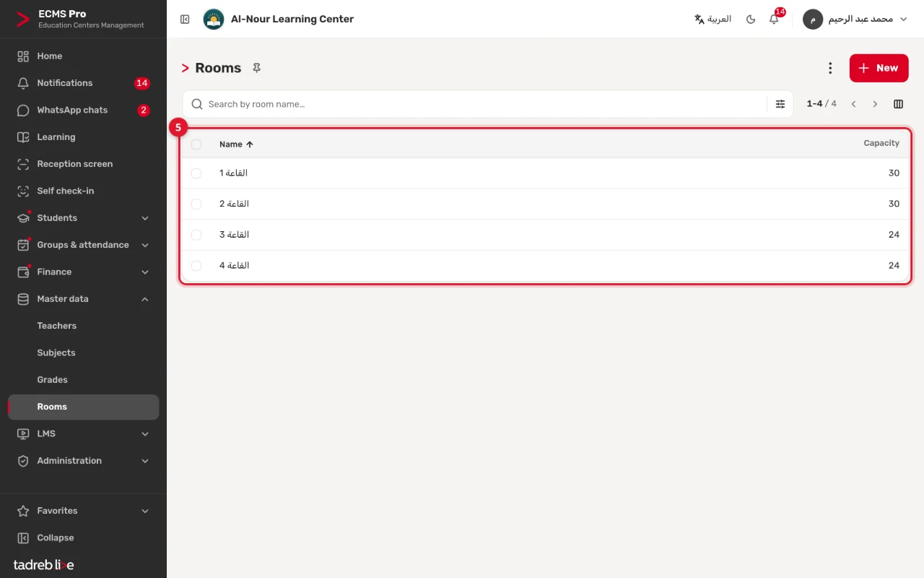Expand the Finance menu
Screen dimensions: 924x578
[x=84, y=272]
